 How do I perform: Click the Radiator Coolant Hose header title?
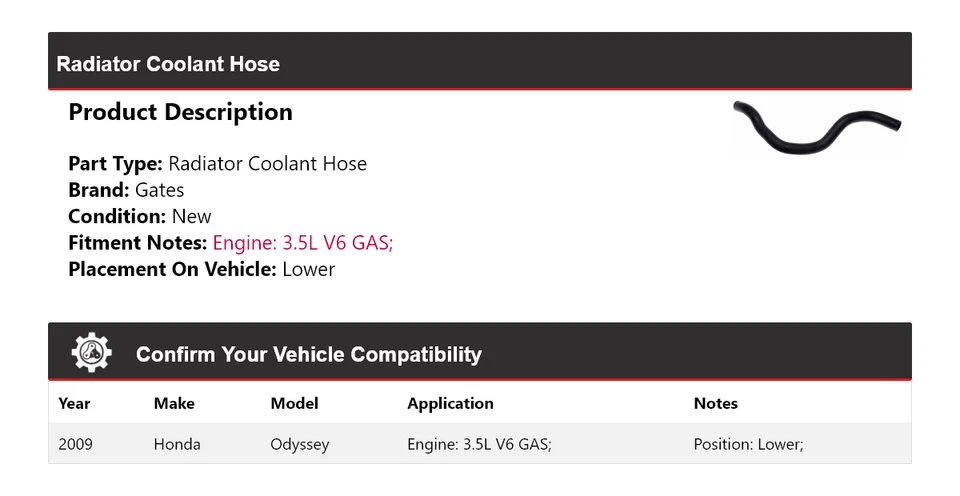(x=168, y=64)
